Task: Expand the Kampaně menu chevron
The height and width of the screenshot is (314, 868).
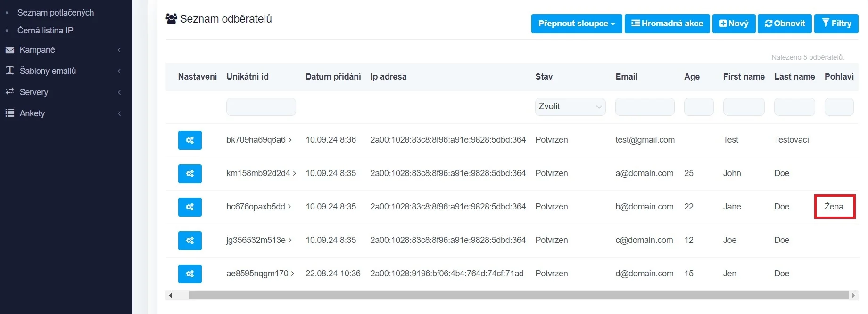Action: pos(119,50)
